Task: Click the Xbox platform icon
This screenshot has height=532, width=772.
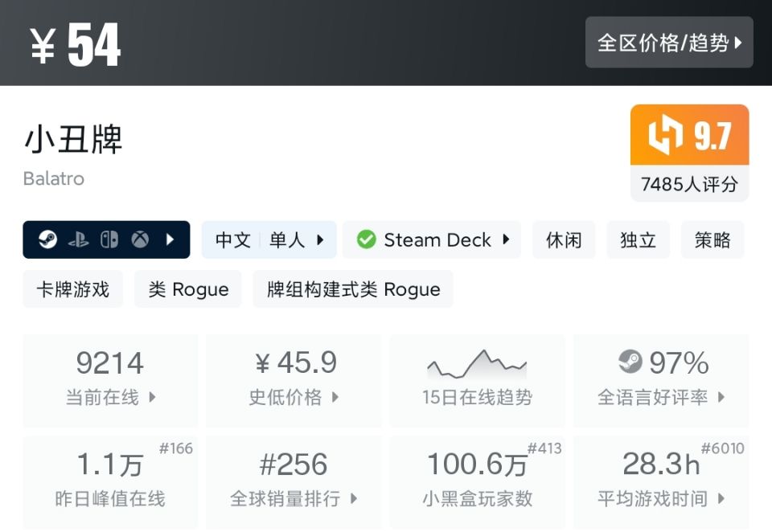Action: 140,239
